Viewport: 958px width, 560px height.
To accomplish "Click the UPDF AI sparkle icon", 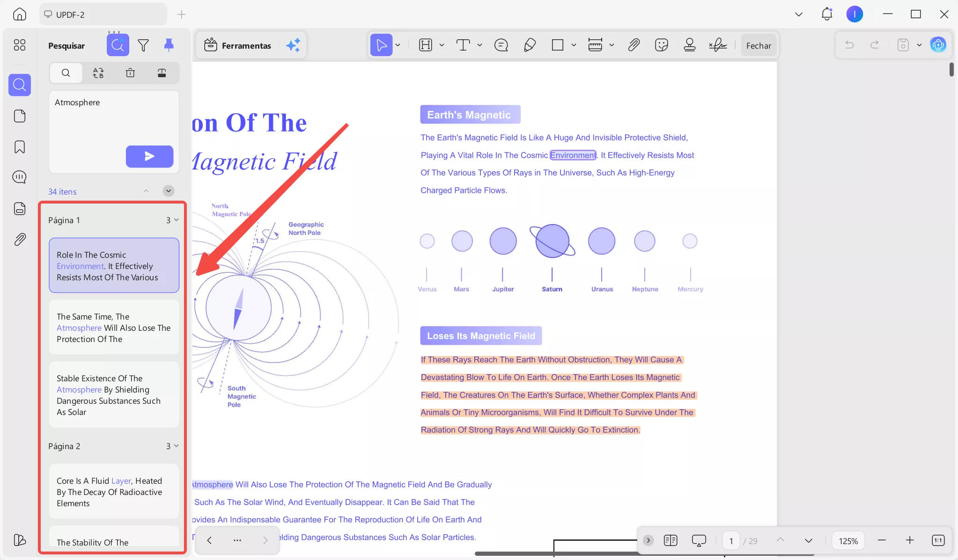I will pos(293,45).
